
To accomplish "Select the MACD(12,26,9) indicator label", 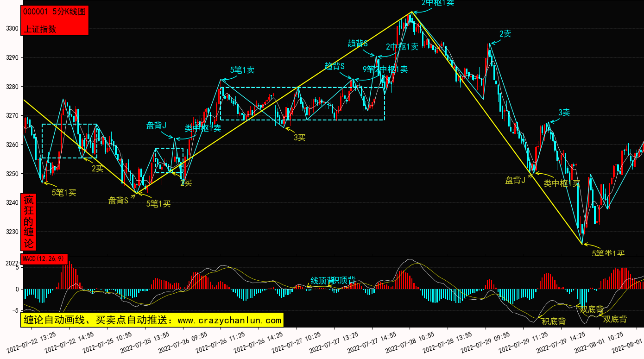I will pyautogui.click(x=44, y=258).
